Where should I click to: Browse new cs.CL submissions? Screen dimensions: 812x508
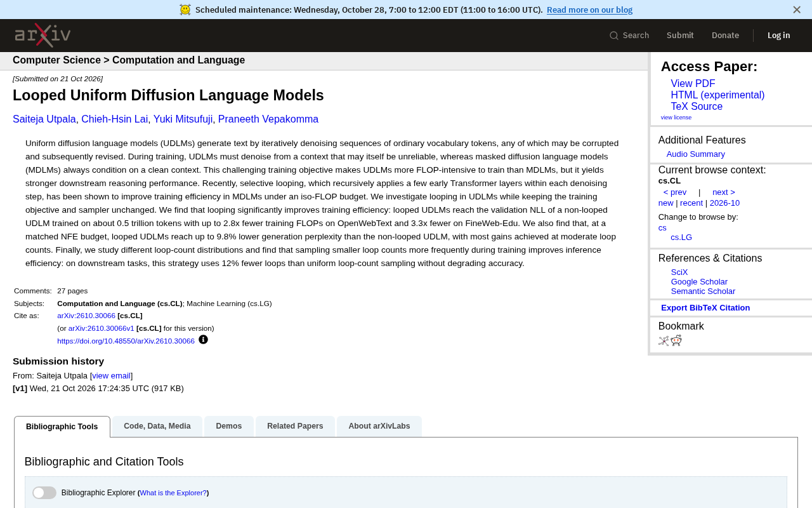[665, 203]
